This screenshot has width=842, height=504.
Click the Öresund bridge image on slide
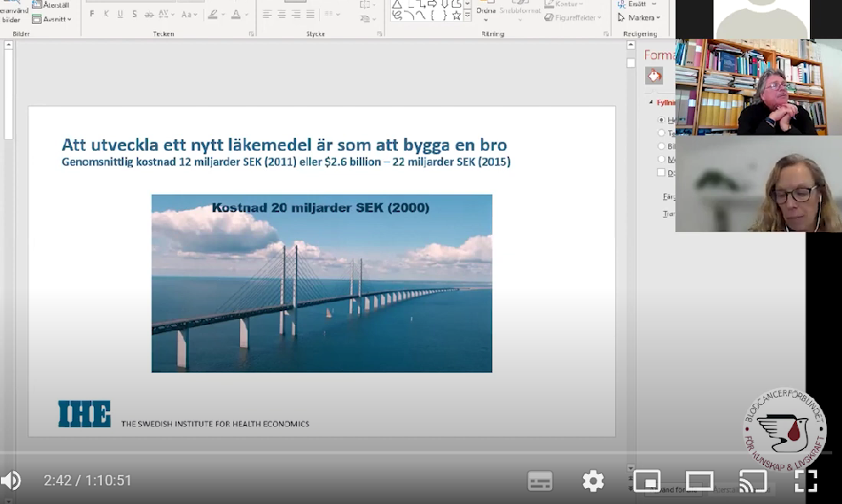tap(322, 292)
